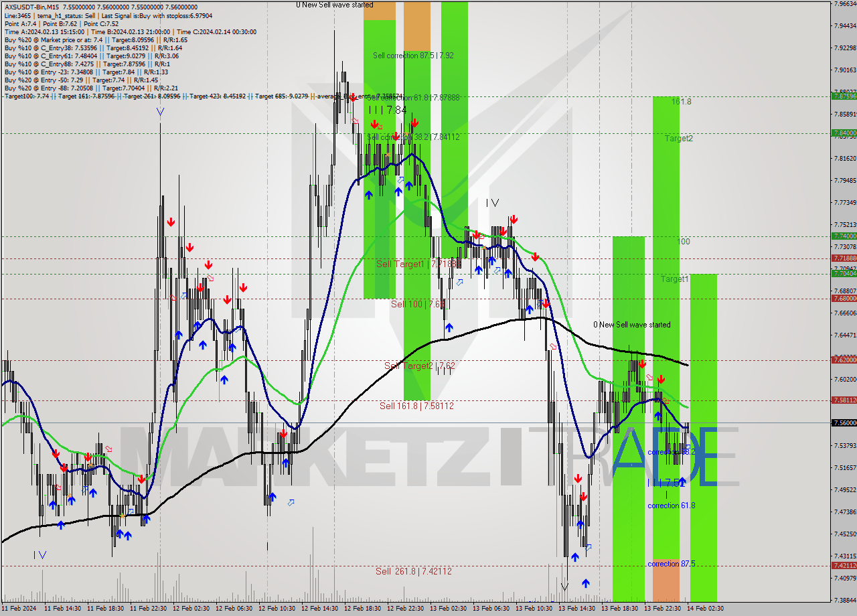Screen dimensions: 857x616
Task: Select the '12 Feb 02:30' time axis label
Action: click(191, 609)
